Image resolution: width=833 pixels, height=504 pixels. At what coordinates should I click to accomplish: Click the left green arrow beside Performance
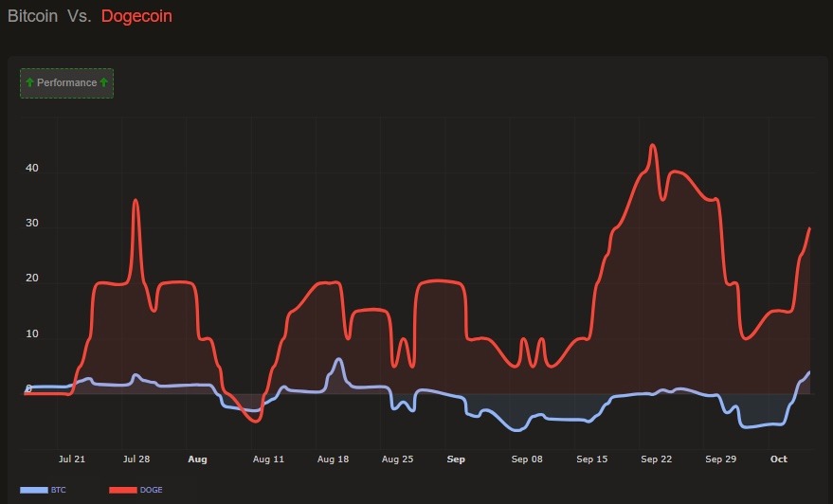tap(29, 83)
